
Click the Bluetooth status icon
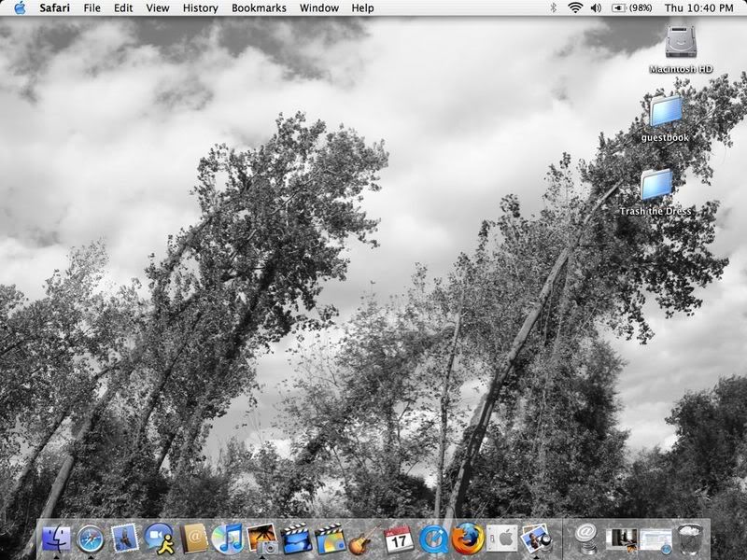(x=553, y=7)
